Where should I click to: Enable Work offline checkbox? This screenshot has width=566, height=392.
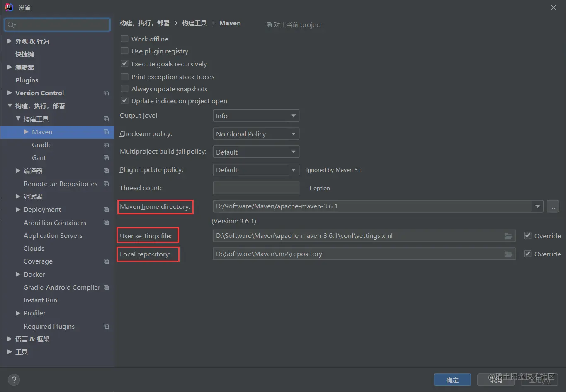click(x=124, y=39)
